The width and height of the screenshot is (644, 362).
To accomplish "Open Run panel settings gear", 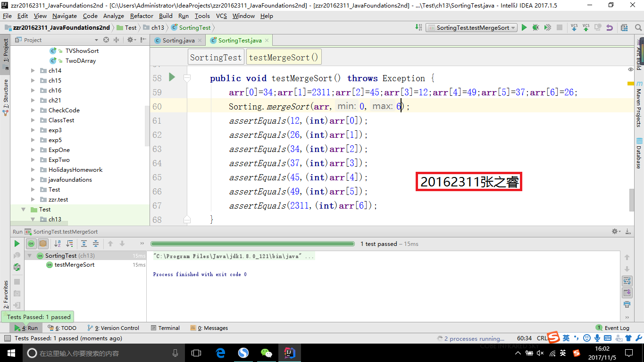I will (x=616, y=231).
